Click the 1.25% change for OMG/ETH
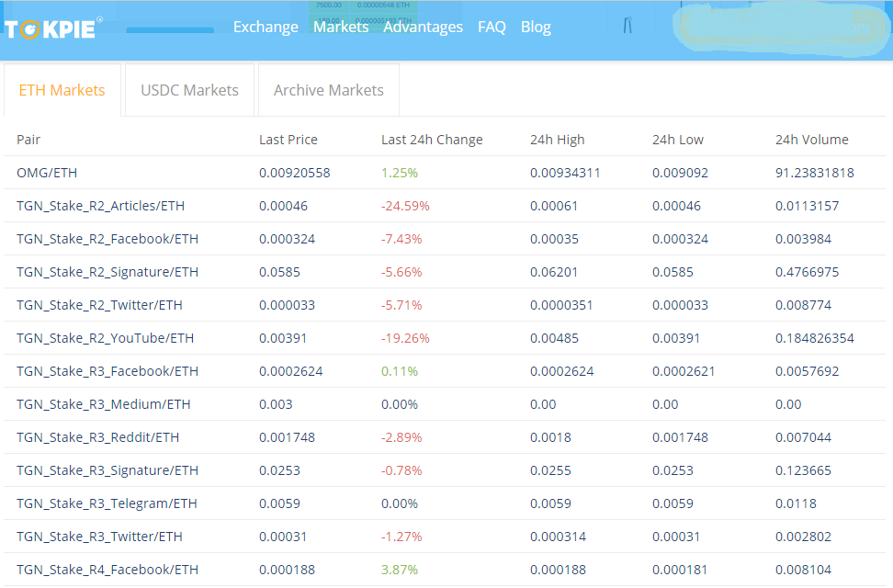 click(x=400, y=173)
